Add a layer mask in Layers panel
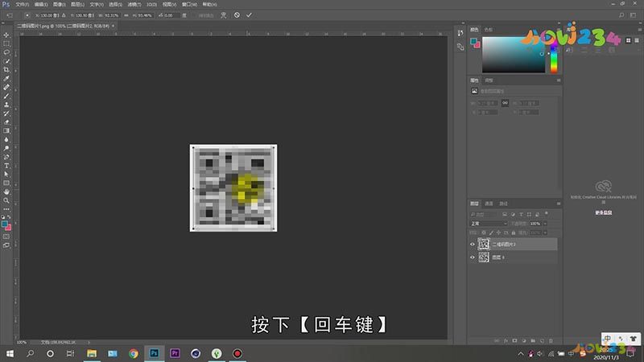The height and width of the screenshot is (362, 644). (x=514, y=340)
